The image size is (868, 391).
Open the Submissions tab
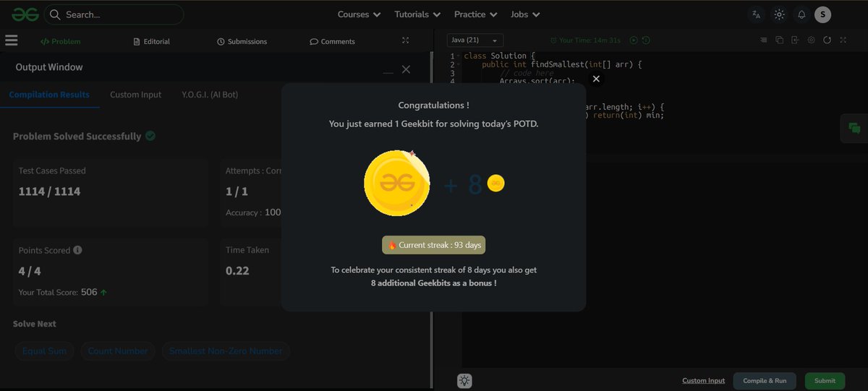tap(242, 41)
